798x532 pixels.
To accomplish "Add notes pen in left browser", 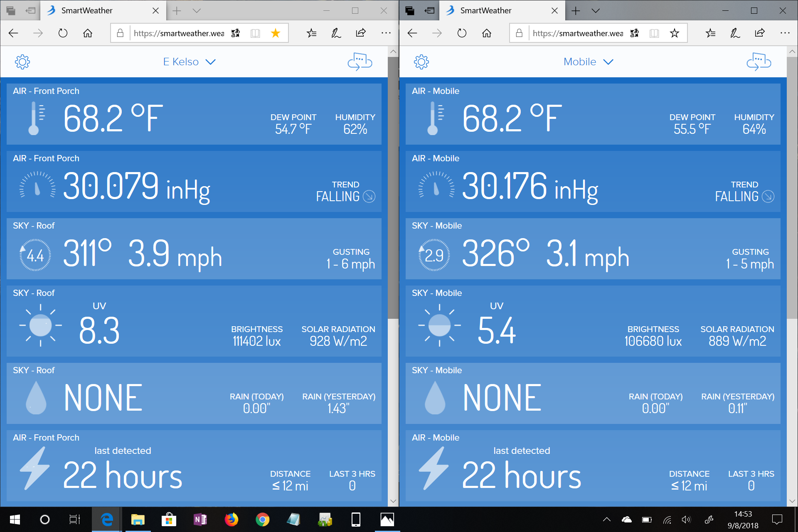I will tap(336, 33).
